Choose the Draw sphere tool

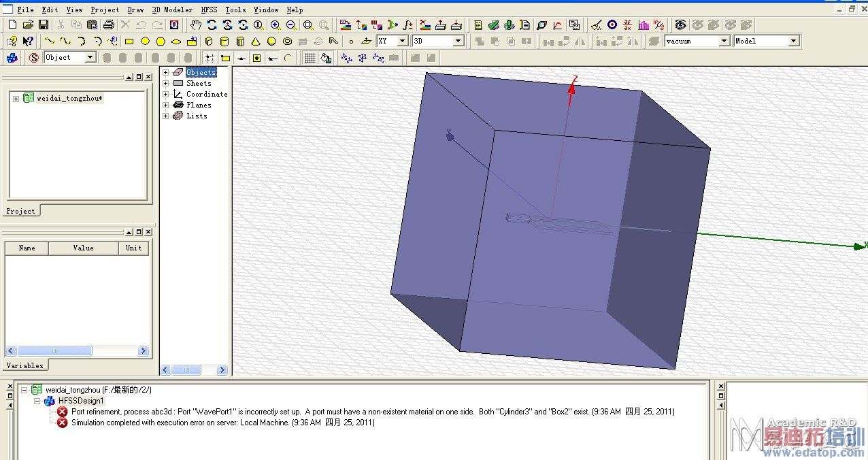coord(271,42)
